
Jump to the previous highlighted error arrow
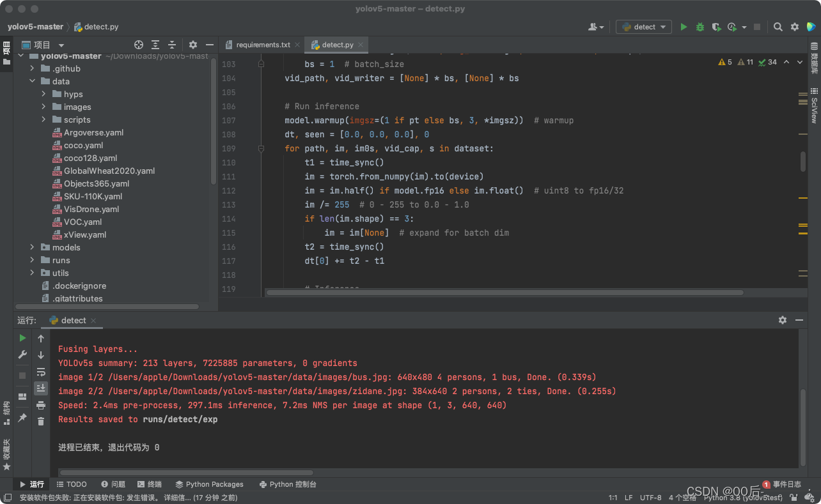click(786, 62)
